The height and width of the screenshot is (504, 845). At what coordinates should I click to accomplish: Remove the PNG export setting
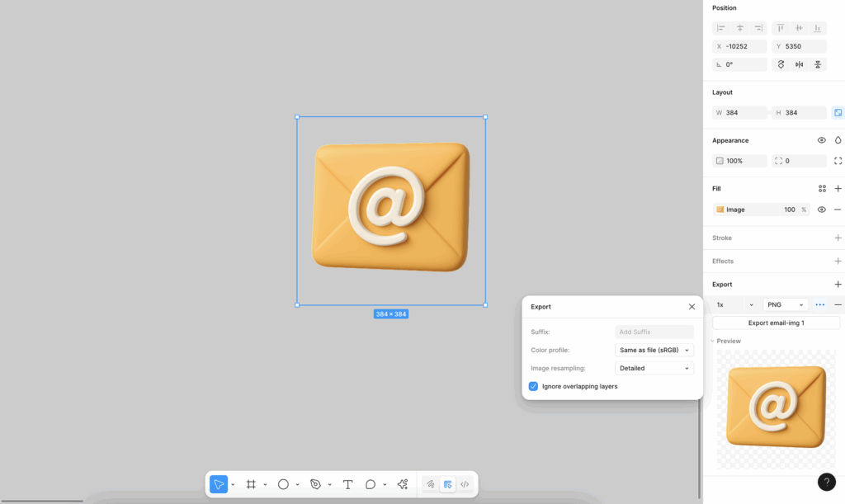(x=838, y=304)
